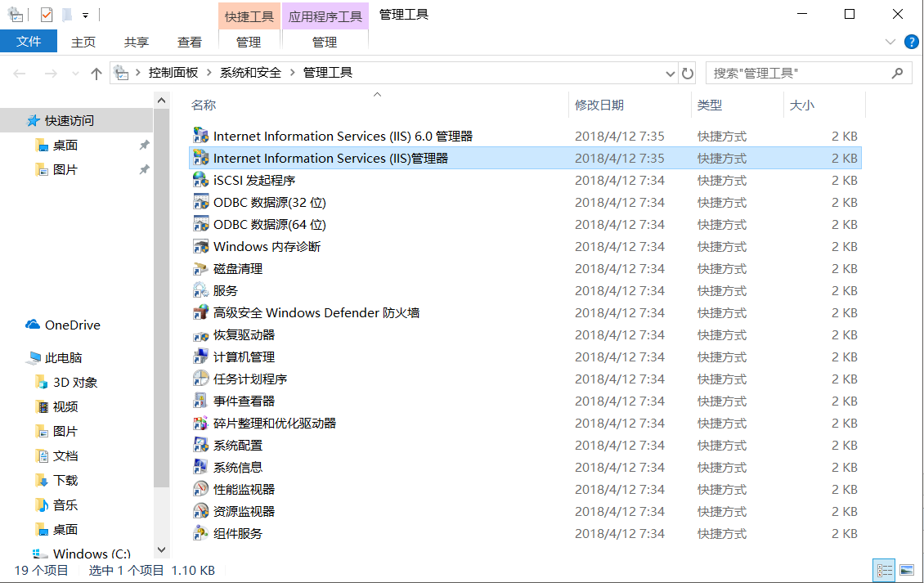Select OneDrive in navigation pane

pos(73,325)
